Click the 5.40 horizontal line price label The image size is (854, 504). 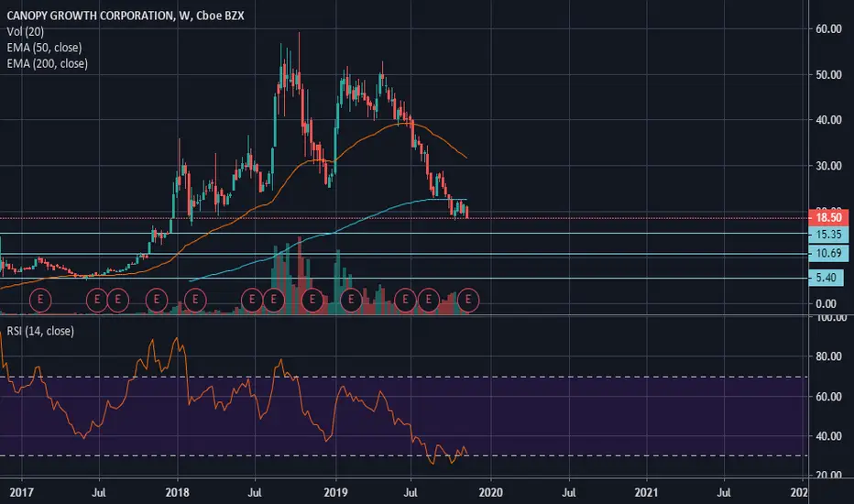click(x=826, y=278)
